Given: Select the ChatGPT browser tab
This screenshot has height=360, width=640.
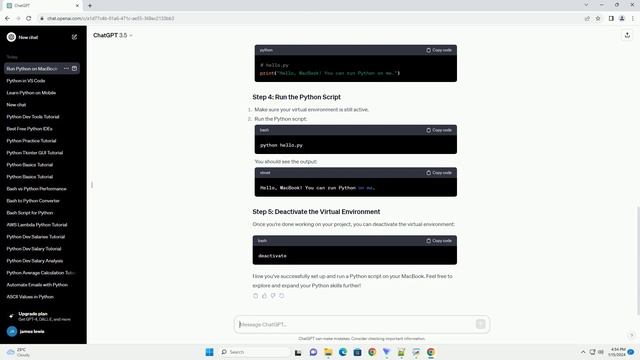Looking at the screenshot, I should click(42, 6).
